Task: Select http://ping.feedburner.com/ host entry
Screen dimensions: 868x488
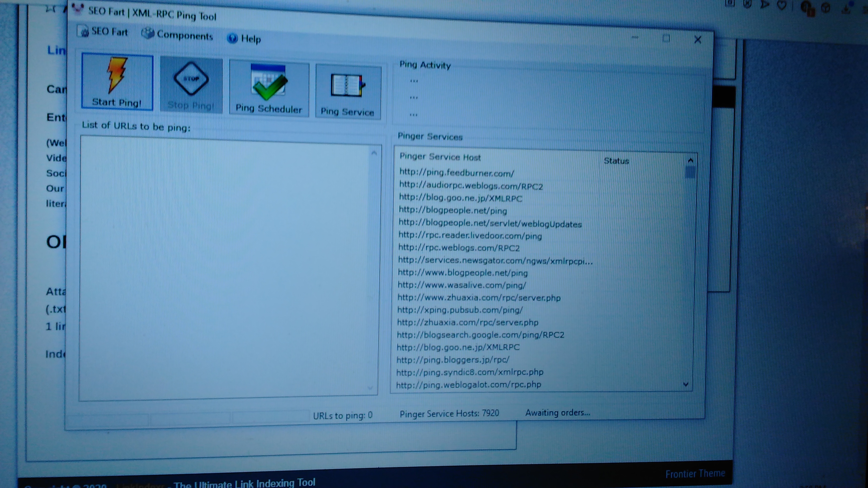Action: tap(457, 173)
